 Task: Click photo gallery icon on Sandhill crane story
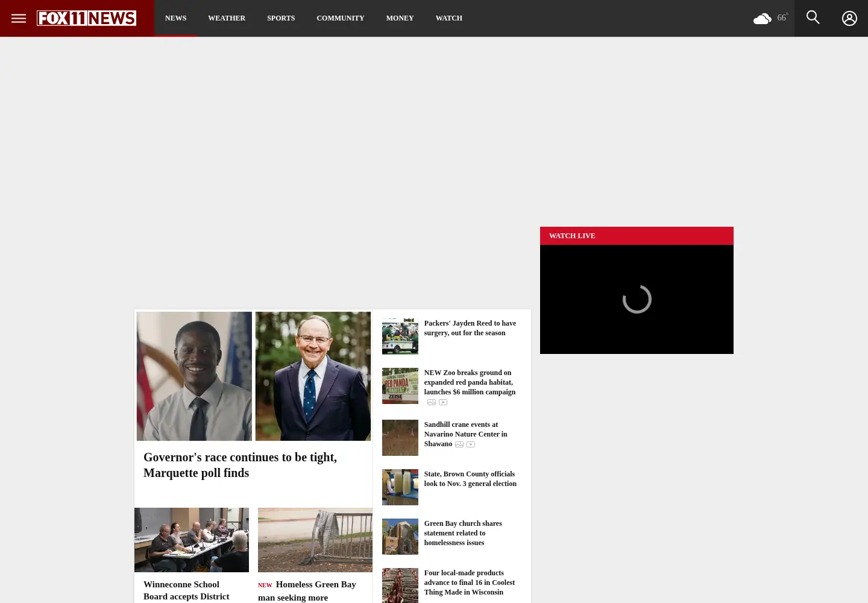459,444
